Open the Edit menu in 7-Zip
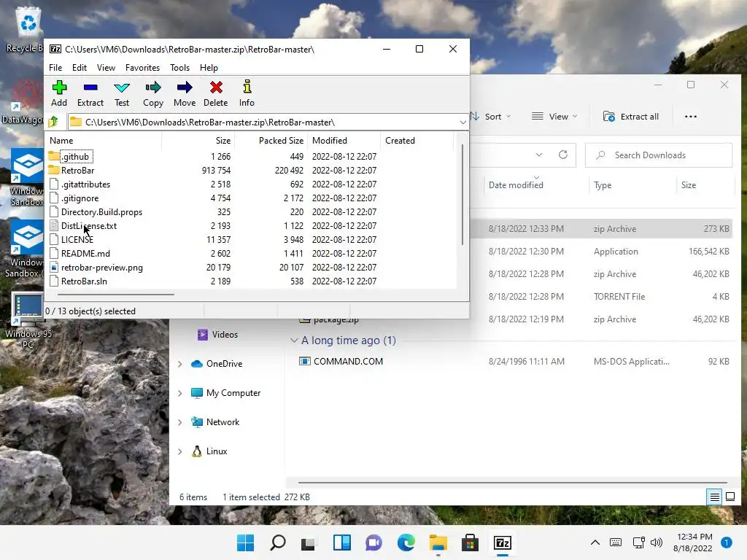This screenshot has height=560, width=747. coord(80,68)
